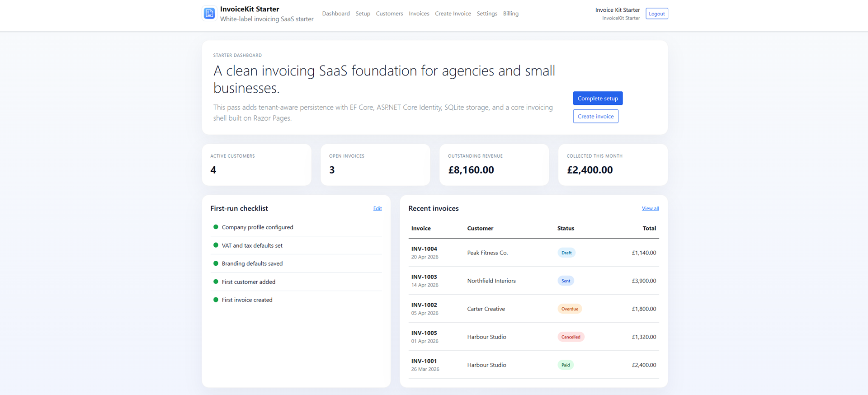This screenshot has height=395, width=868.
Task: Click the £2,400.00 total in INV-1001 row
Action: click(644, 365)
